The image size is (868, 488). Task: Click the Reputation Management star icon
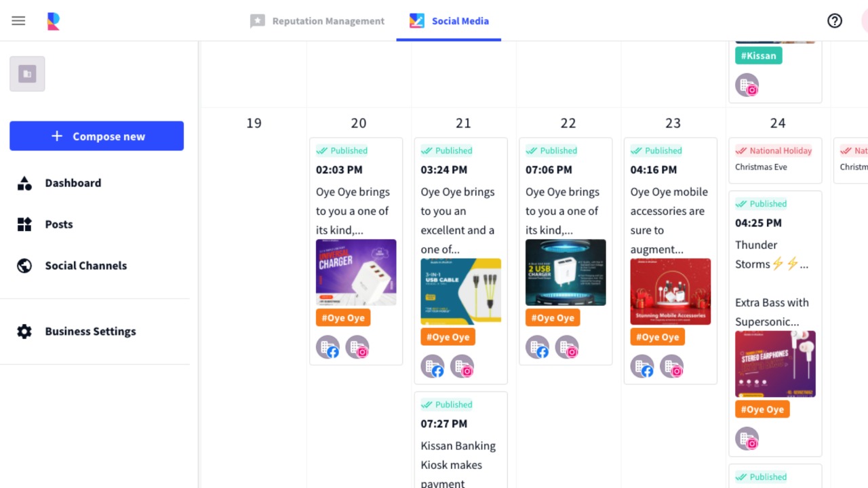click(x=258, y=21)
